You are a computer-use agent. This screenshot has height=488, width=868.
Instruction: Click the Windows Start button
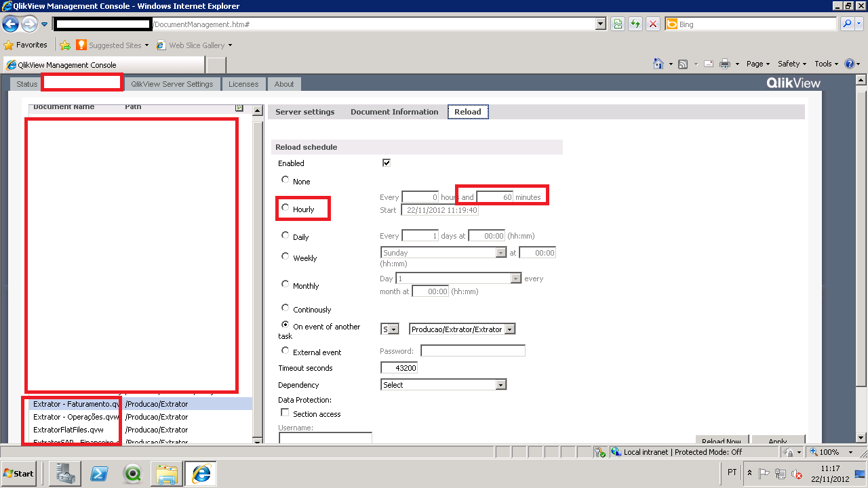pos(19,474)
